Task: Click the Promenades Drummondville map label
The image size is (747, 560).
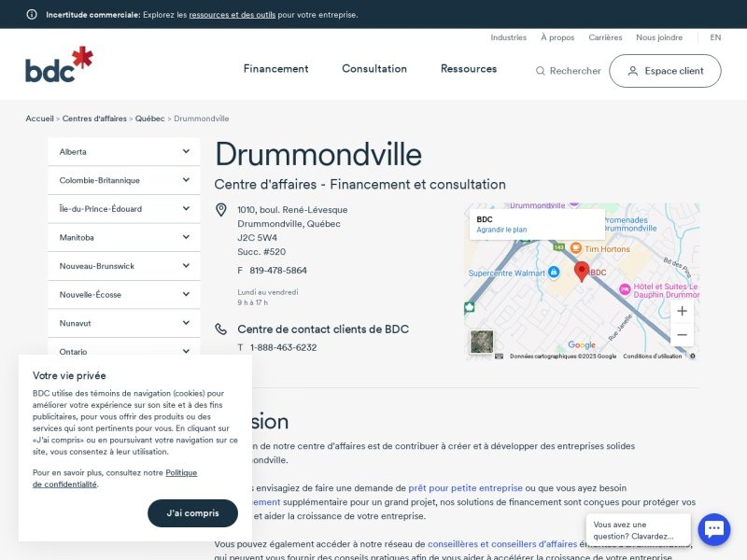Action: coord(629,224)
